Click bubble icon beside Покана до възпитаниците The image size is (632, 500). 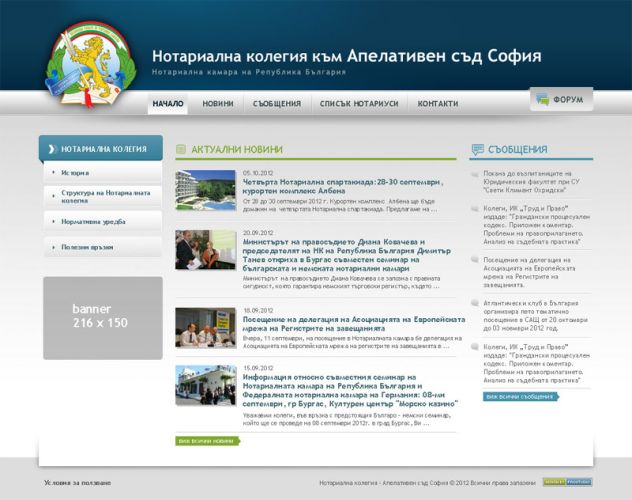tap(475, 174)
